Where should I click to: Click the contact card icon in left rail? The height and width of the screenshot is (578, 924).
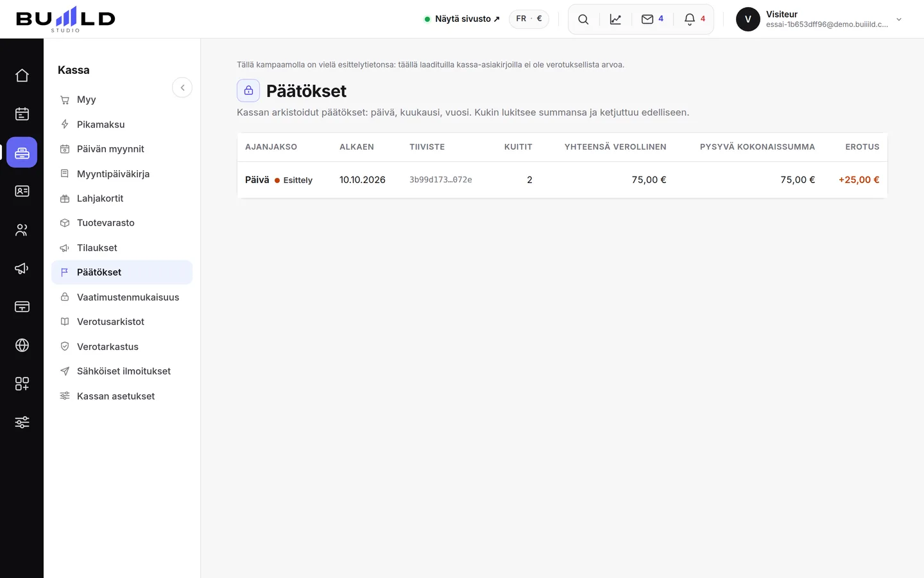[22, 191]
